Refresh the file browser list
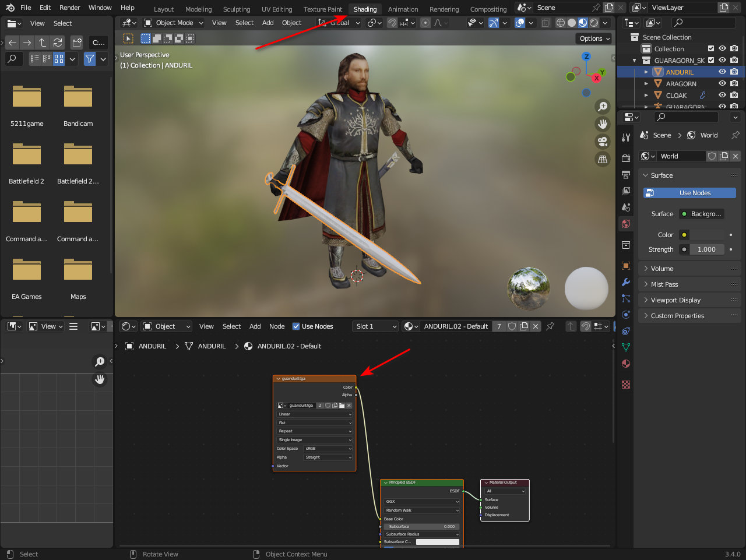Screen dimensions: 746x560 pos(58,43)
